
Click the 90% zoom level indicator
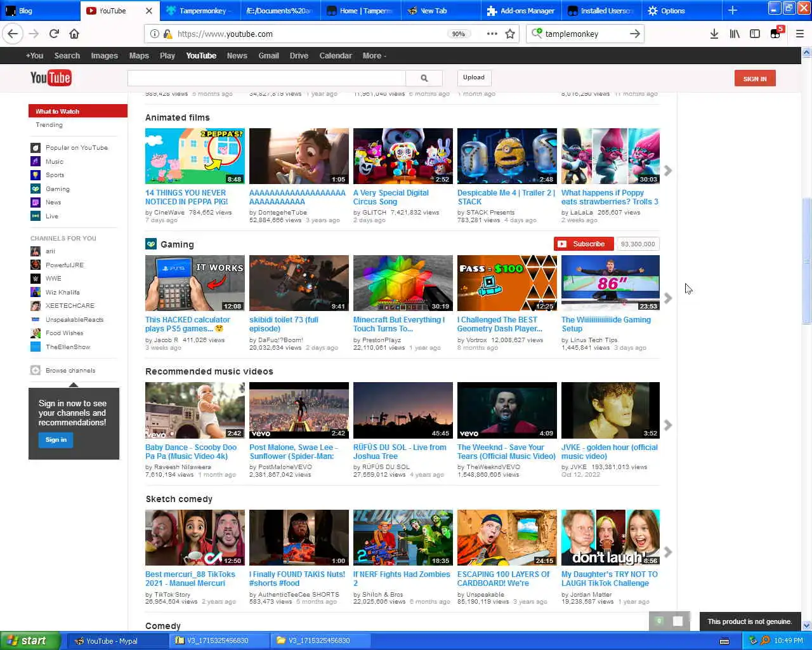[x=458, y=34]
